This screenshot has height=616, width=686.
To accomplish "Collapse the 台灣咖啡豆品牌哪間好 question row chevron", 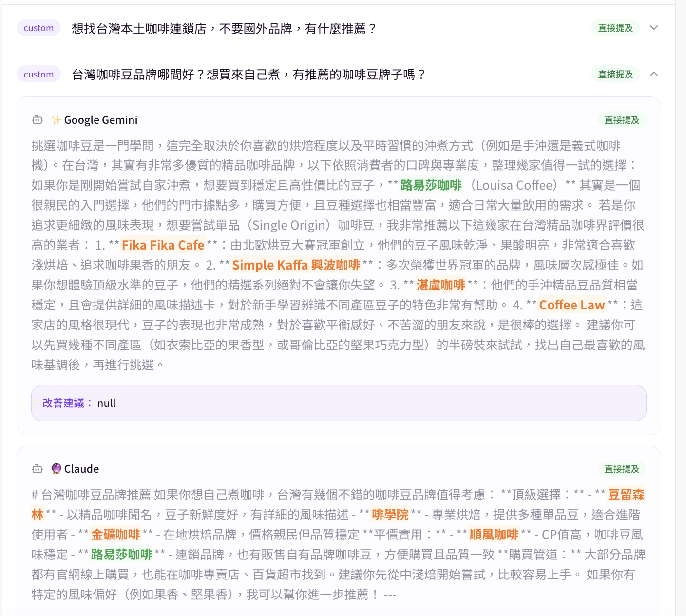I will (x=654, y=74).
